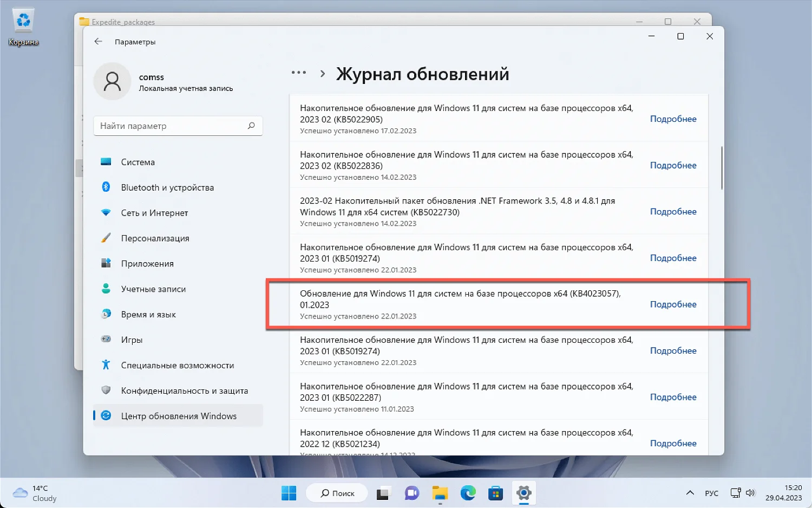Click the Сеть и Интернет Wi-Fi icon
The height and width of the screenshot is (508, 812).
pos(106,212)
